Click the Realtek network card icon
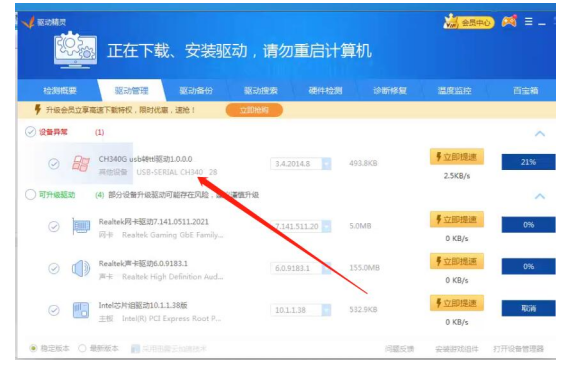The width and height of the screenshot is (573, 384). pyautogui.click(x=81, y=227)
